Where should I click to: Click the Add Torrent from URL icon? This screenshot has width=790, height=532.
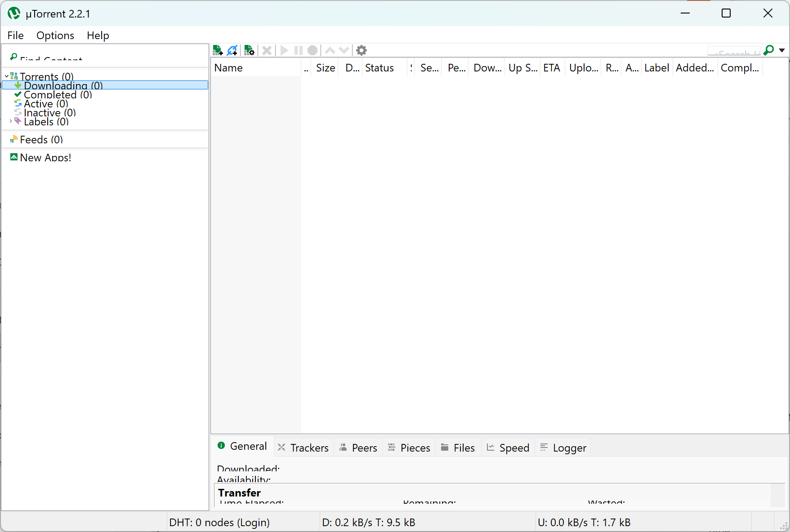[232, 50]
